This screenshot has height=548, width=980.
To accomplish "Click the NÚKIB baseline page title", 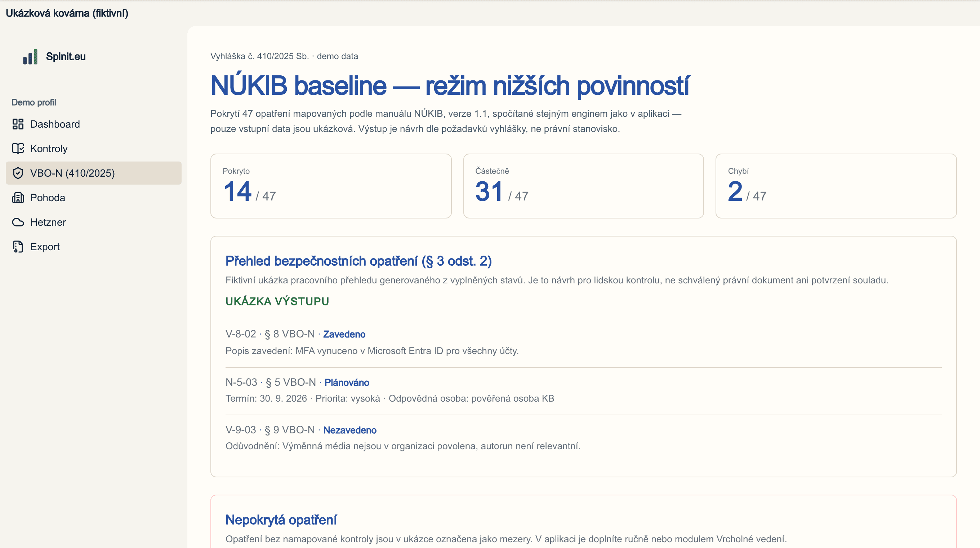I will pos(450,86).
